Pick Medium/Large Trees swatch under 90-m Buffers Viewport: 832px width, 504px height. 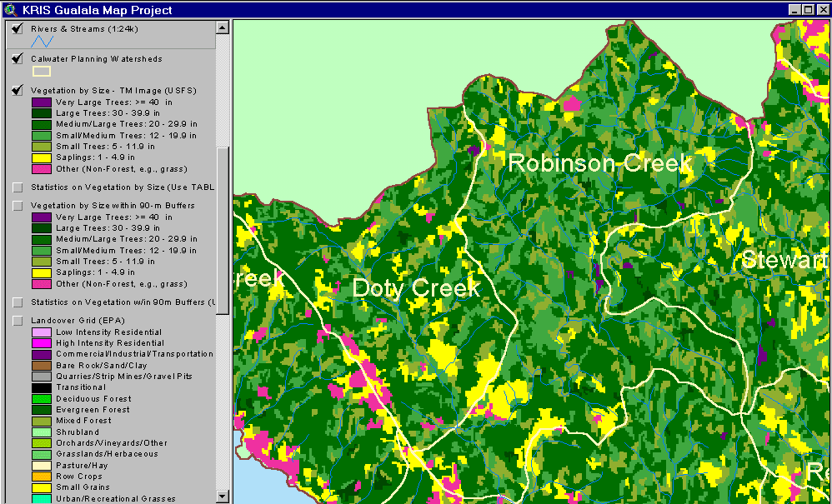[x=42, y=240]
